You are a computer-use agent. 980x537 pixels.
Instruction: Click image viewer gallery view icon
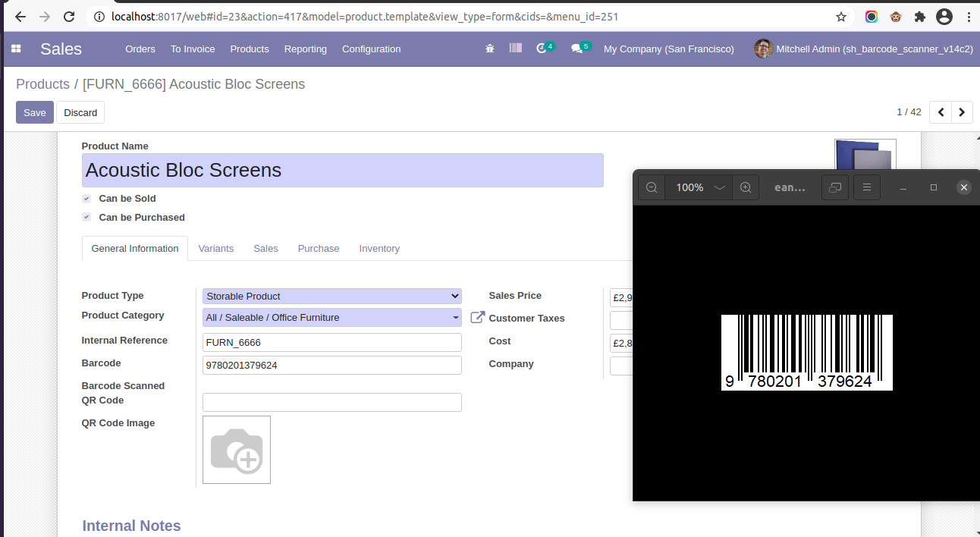coord(835,187)
